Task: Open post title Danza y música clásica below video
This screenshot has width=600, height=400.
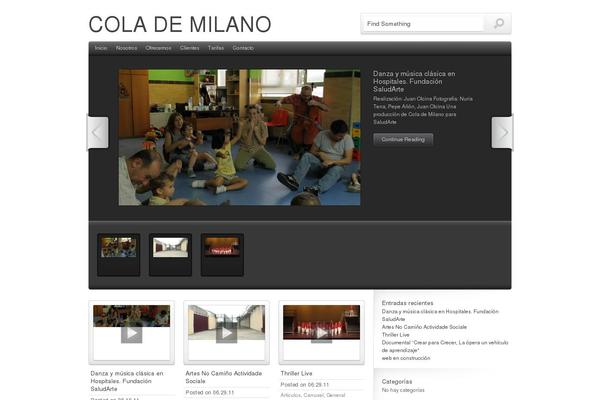Action: (x=127, y=381)
